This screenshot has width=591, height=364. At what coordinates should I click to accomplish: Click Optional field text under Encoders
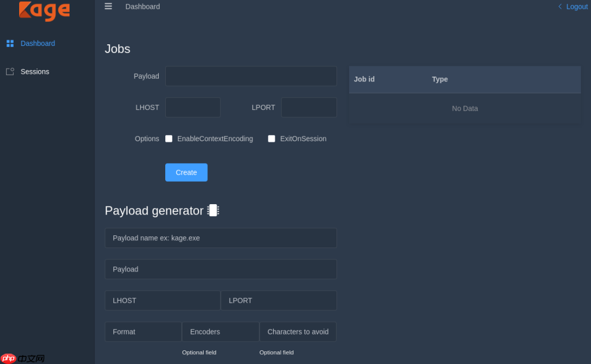199,353
